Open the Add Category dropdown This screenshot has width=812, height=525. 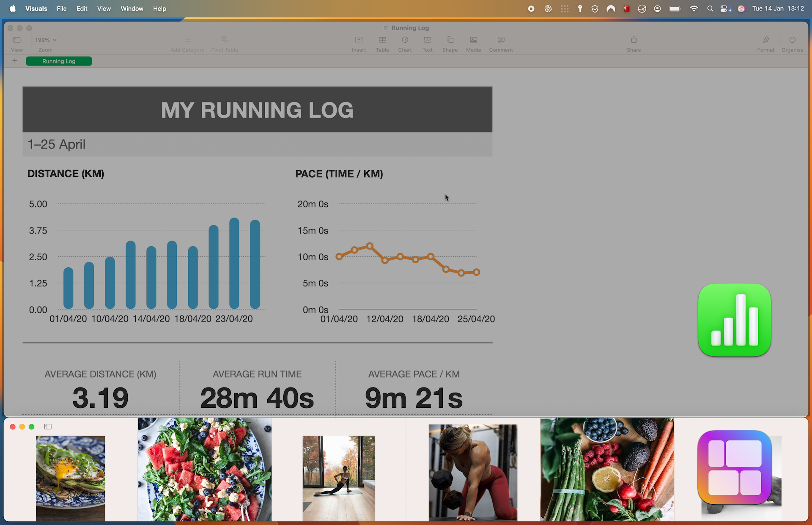coord(187,43)
